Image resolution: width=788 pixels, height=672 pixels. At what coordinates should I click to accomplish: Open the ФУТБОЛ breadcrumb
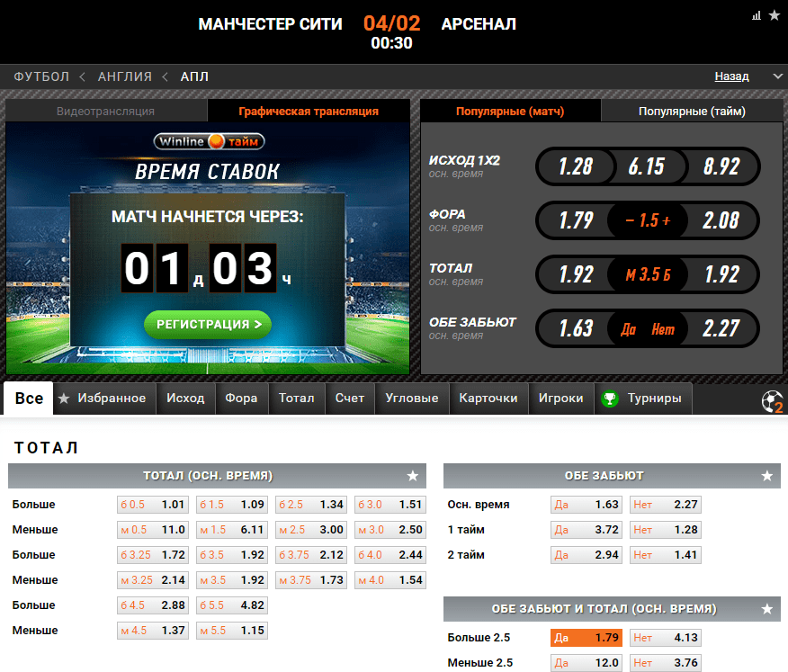[41, 76]
